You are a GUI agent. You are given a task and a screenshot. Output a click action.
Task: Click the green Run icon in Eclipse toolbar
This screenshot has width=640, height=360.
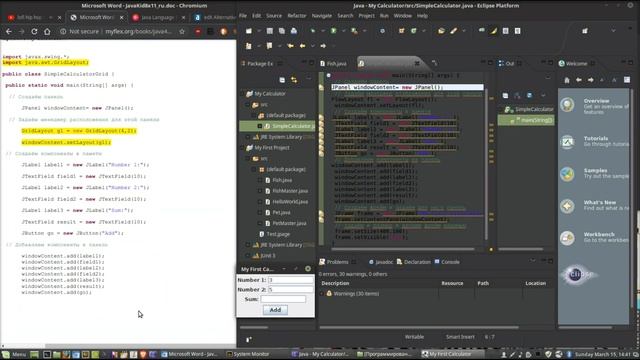333,31
